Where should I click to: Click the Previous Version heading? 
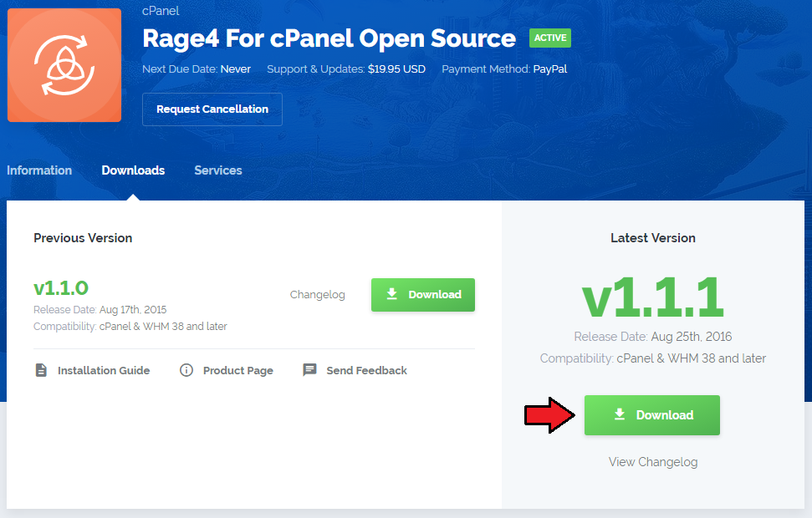[83, 238]
